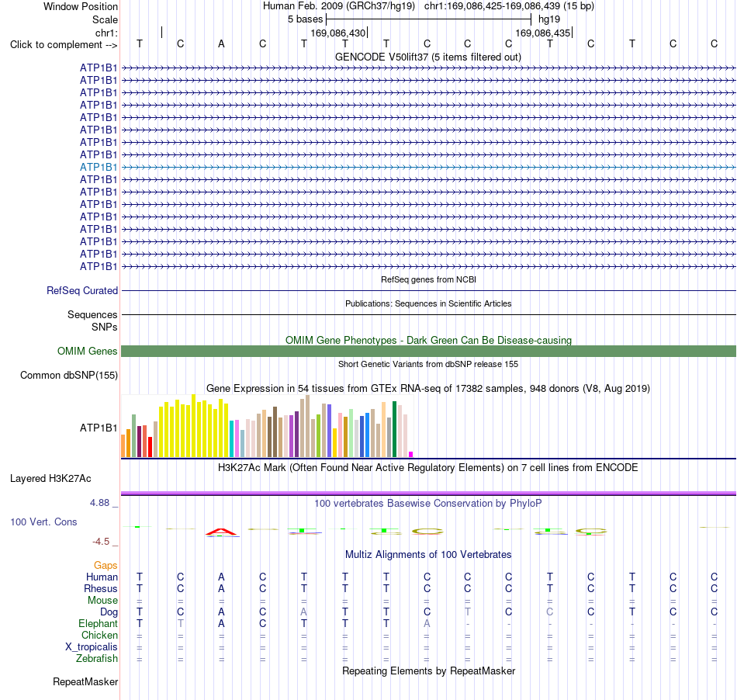Click the 'chr1:' ruler label
This screenshot has width=737, height=700.
(x=106, y=33)
